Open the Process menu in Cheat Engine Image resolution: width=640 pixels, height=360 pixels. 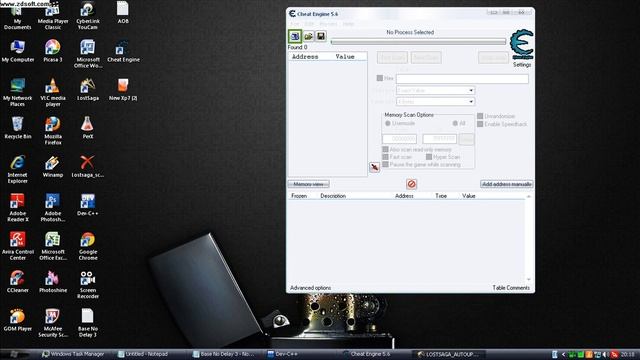[328, 24]
